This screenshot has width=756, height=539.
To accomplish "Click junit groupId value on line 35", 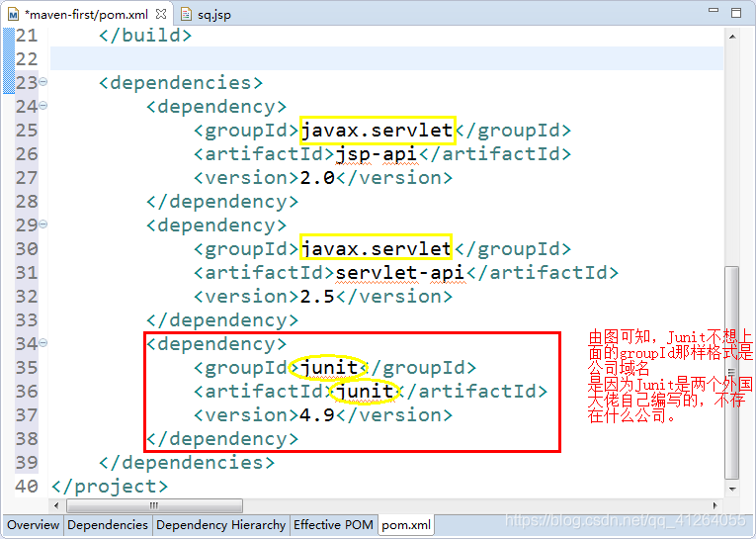I will [329, 368].
